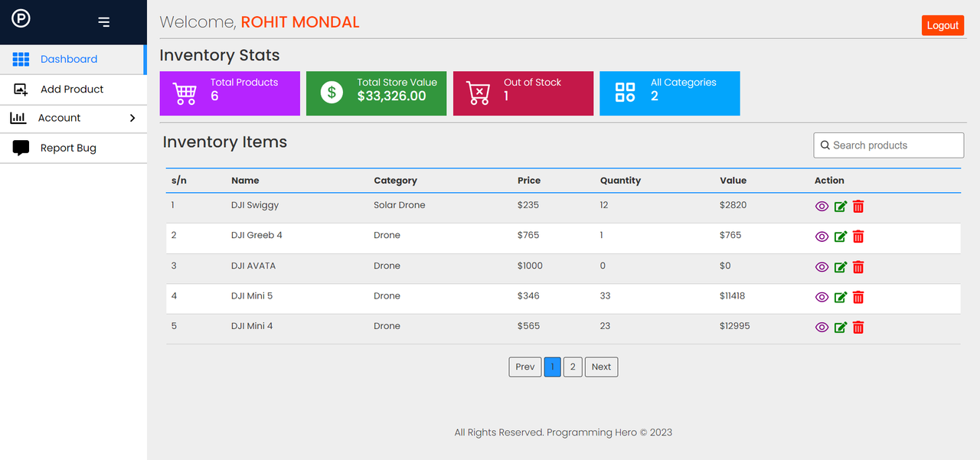
Task: Click the Action column header
Action: pos(829,181)
